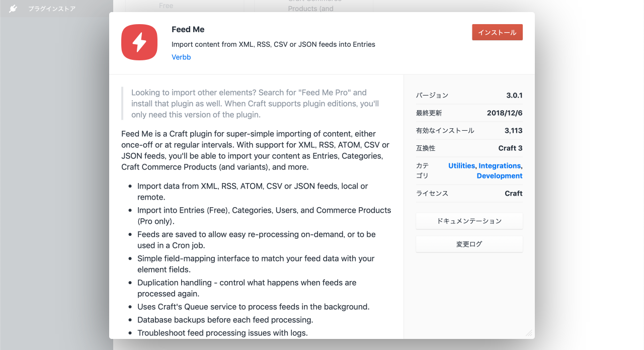This screenshot has width=644, height=350.
Task: Open the ドキュメンテーション button
Action: (x=469, y=221)
